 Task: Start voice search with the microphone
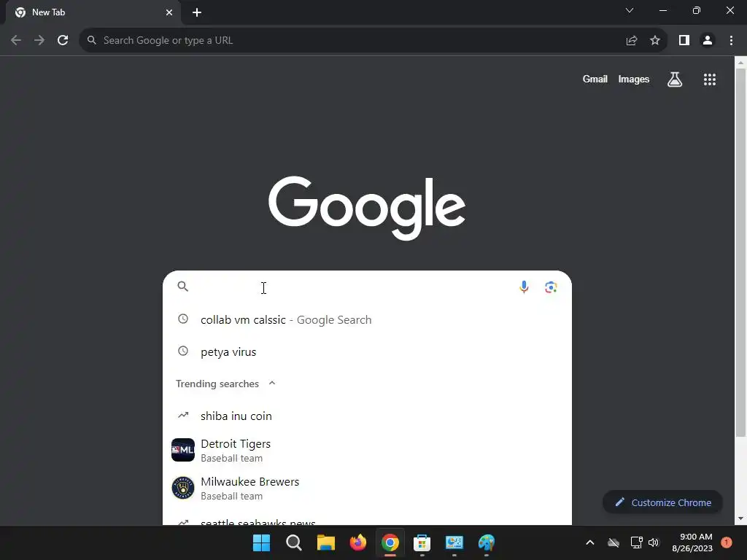pos(524,287)
